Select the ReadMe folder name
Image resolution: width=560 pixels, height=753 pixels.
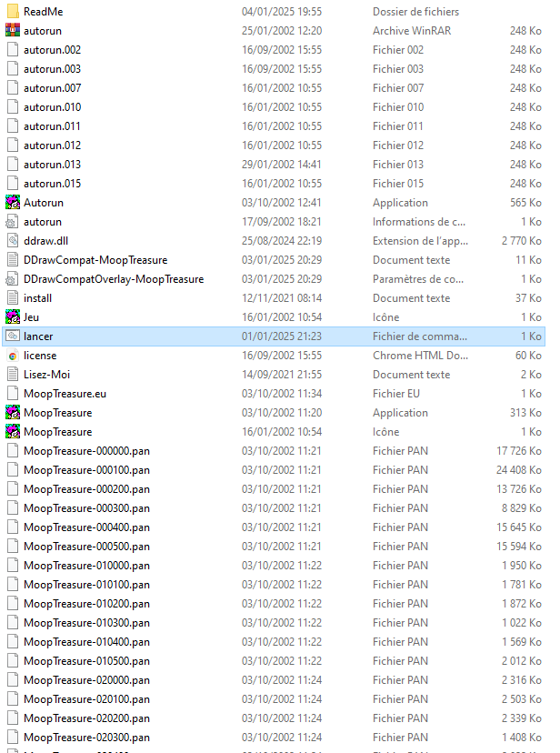(x=44, y=12)
